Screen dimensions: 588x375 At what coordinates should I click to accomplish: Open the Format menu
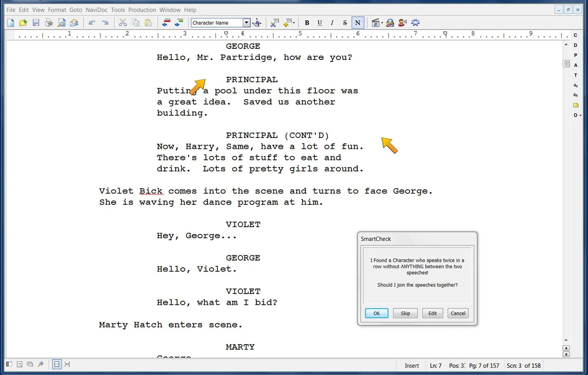pyautogui.click(x=57, y=10)
